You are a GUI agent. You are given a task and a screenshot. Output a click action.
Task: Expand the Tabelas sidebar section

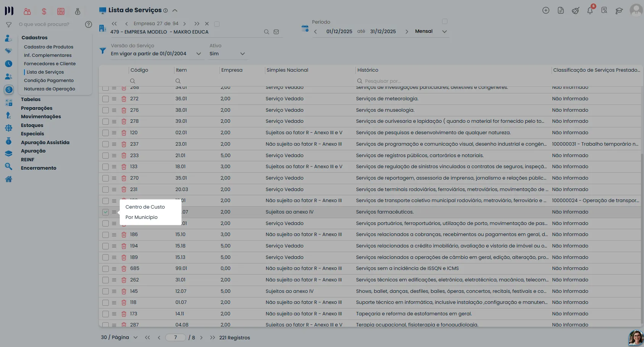click(31, 100)
